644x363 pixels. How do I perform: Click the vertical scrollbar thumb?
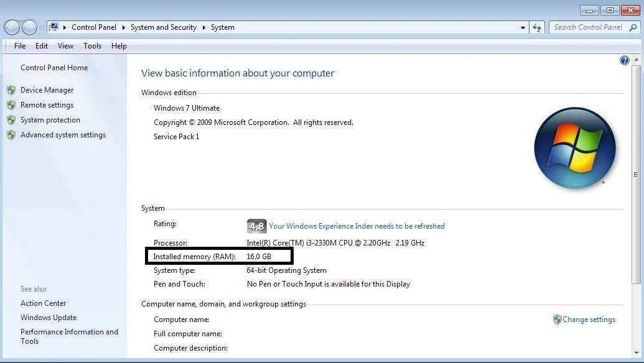coord(636,174)
